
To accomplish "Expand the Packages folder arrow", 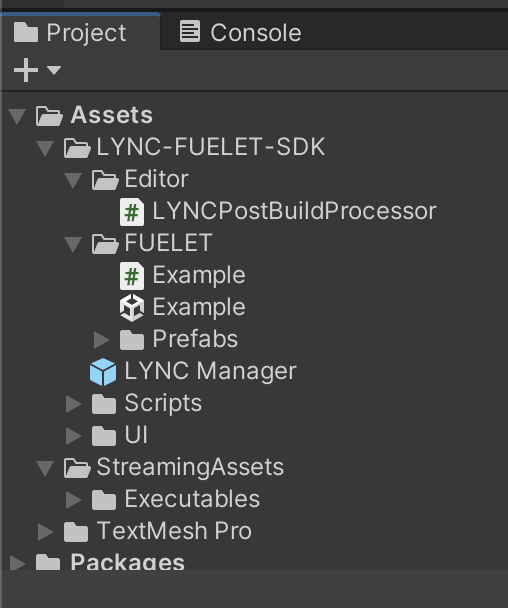I will point(17,563).
